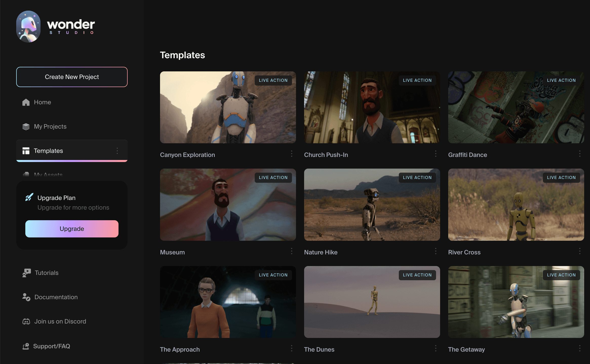The width and height of the screenshot is (590, 364).
Task: Click The Getaway title text
Action: [x=466, y=350]
